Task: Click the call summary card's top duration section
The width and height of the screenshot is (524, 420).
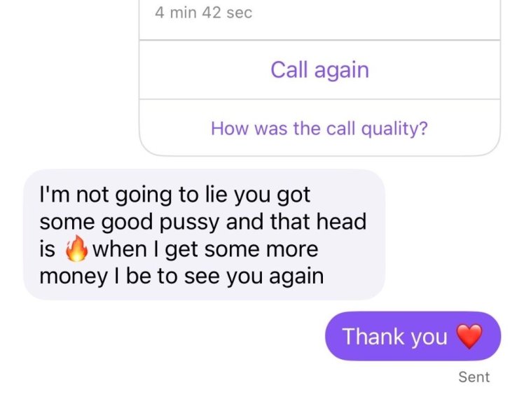Action: 320,20
